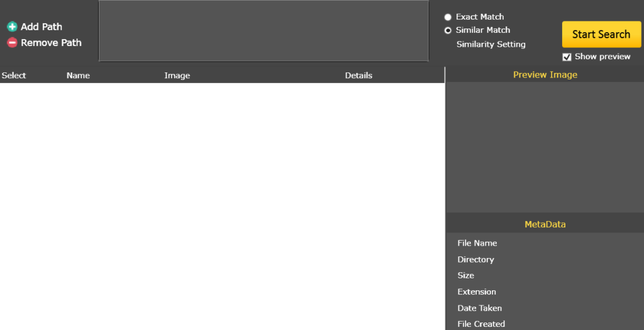Click the Directory metadata label
The width and height of the screenshot is (644, 330).
(x=475, y=259)
